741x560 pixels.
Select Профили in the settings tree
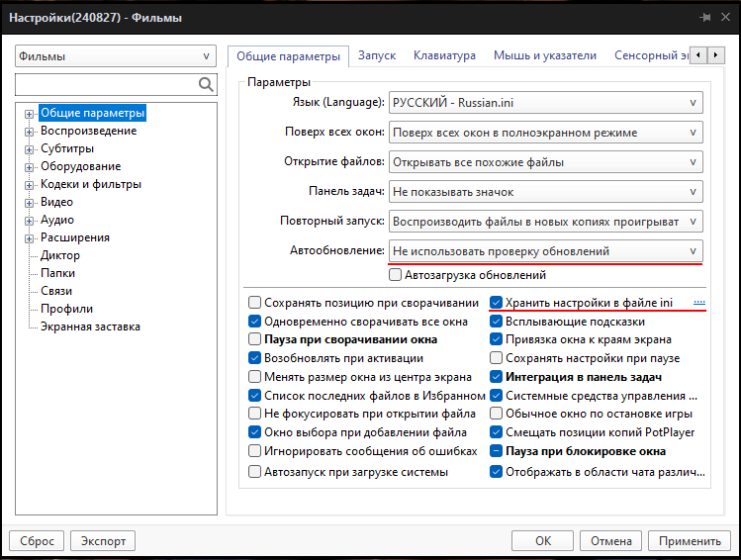(x=61, y=309)
